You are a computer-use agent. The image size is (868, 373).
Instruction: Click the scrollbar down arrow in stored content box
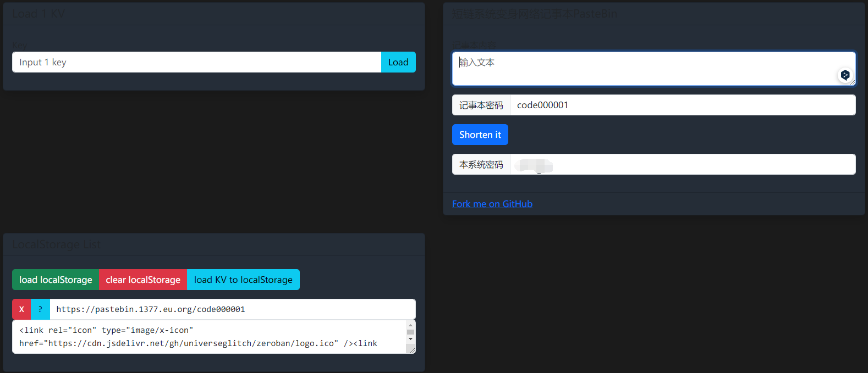point(410,339)
